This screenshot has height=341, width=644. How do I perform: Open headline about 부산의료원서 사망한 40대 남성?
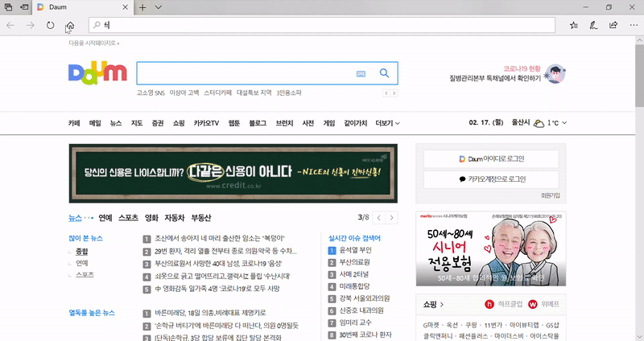tap(218, 264)
